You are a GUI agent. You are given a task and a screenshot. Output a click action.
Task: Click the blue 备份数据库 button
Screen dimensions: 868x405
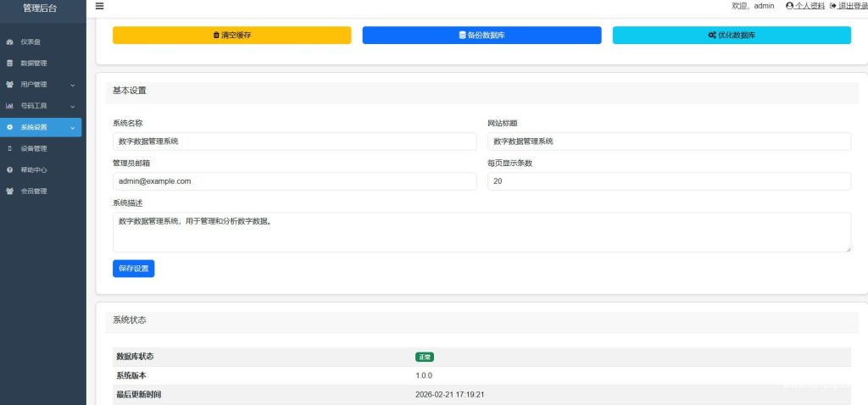coord(481,35)
